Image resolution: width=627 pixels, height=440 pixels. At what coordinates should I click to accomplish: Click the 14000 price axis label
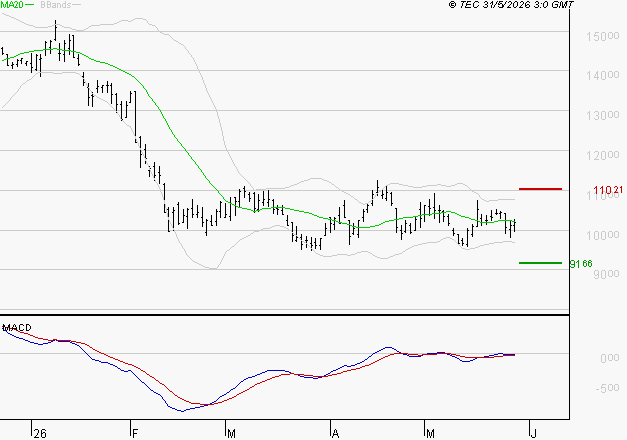coord(603,75)
